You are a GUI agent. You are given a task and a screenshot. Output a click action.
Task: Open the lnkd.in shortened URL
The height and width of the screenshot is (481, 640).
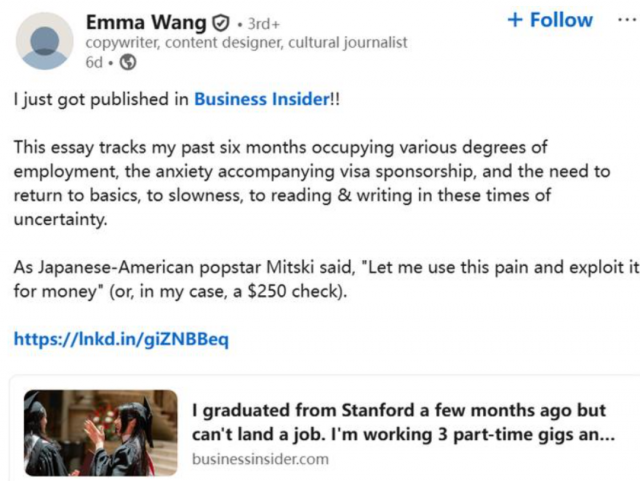click(121, 339)
